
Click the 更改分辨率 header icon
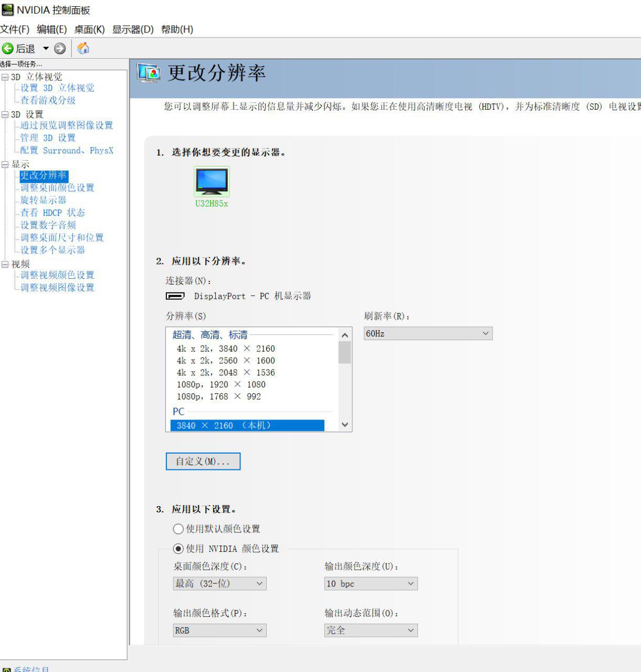(149, 72)
